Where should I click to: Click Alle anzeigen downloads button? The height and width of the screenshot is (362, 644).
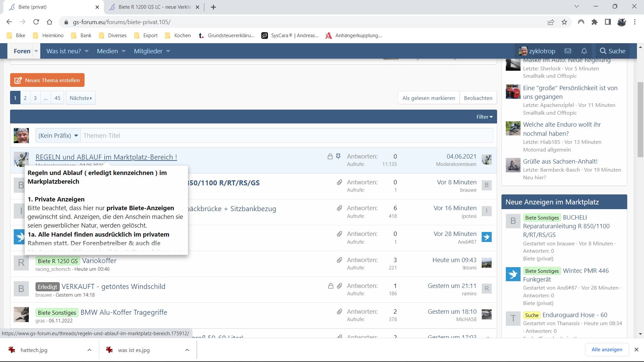[x=607, y=350]
